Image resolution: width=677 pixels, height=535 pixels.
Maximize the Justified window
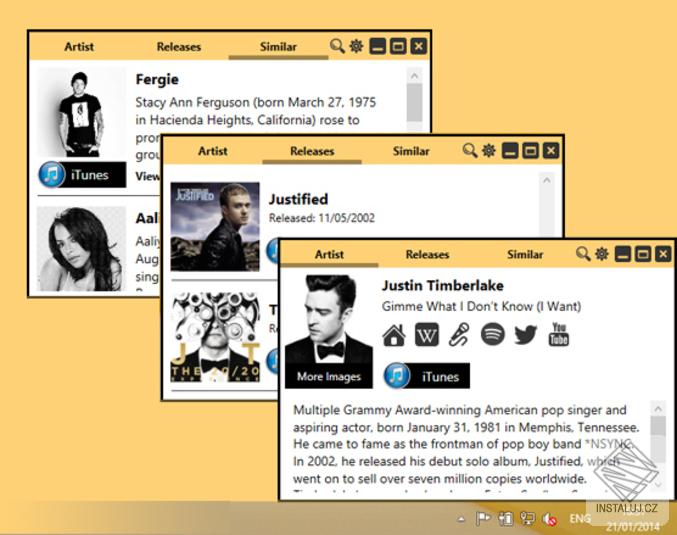[x=531, y=151]
